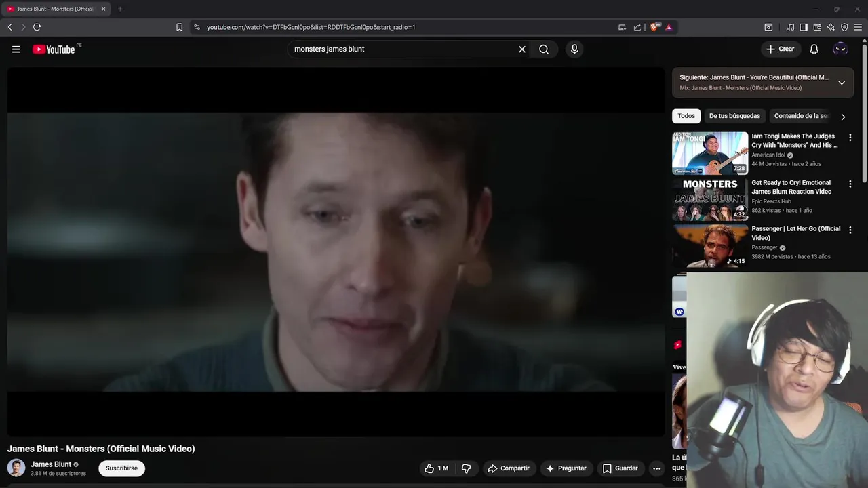Viewport: 868px width, 488px height.
Task: Toggle the browser sidebar panel
Action: (804, 27)
